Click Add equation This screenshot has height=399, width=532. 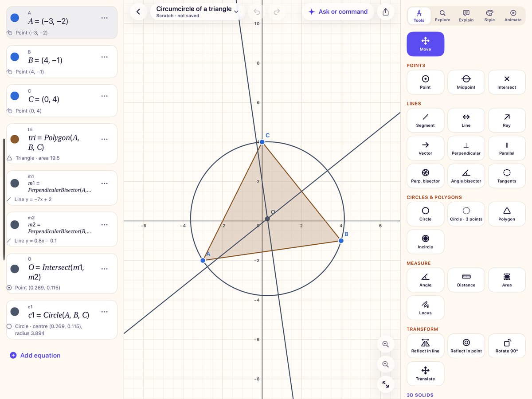35,356
